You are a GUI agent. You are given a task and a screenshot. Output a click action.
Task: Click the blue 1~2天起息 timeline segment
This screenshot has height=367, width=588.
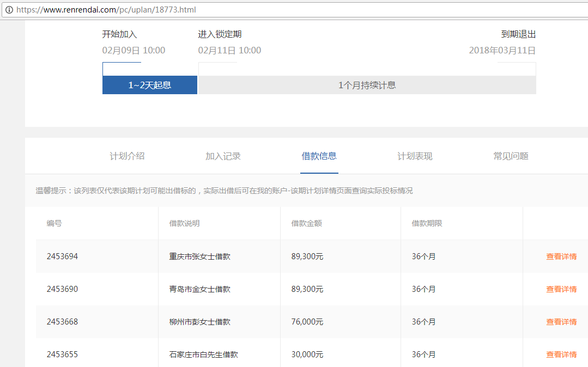[x=150, y=85]
